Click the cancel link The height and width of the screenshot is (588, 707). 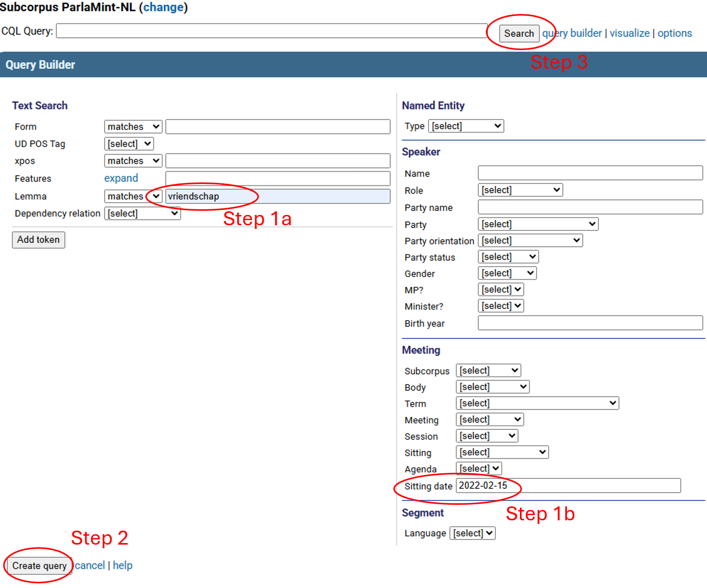click(90, 565)
